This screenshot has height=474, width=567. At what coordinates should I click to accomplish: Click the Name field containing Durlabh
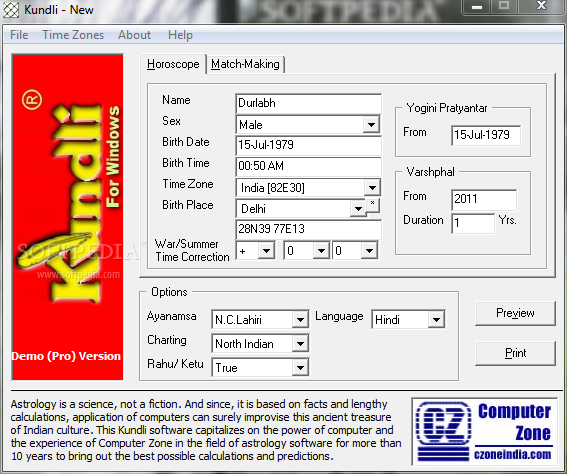click(x=308, y=103)
